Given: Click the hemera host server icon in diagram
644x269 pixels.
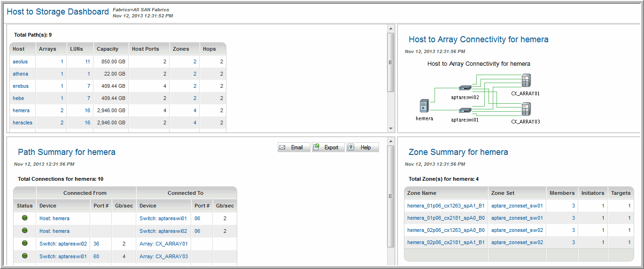Looking at the screenshot, I should [x=424, y=106].
